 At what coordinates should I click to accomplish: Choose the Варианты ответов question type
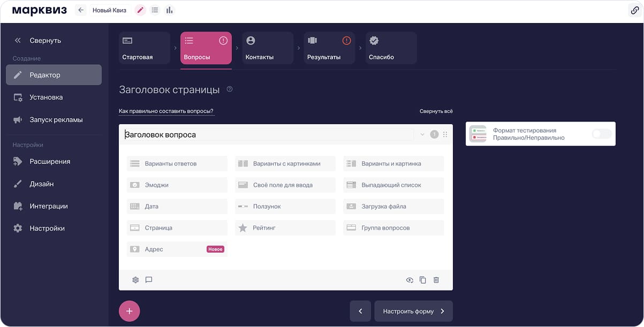pyautogui.click(x=177, y=164)
